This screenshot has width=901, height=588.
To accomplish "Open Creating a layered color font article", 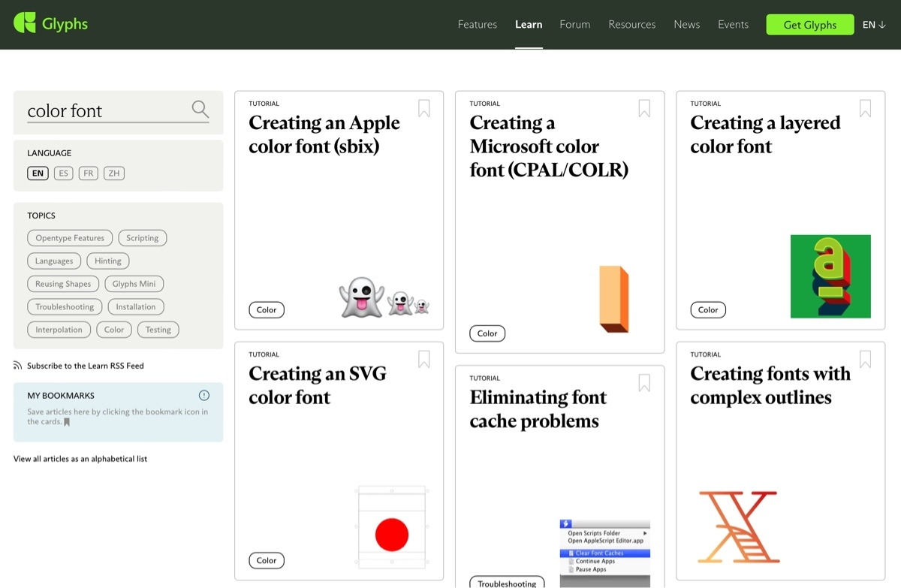I will click(x=765, y=134).
